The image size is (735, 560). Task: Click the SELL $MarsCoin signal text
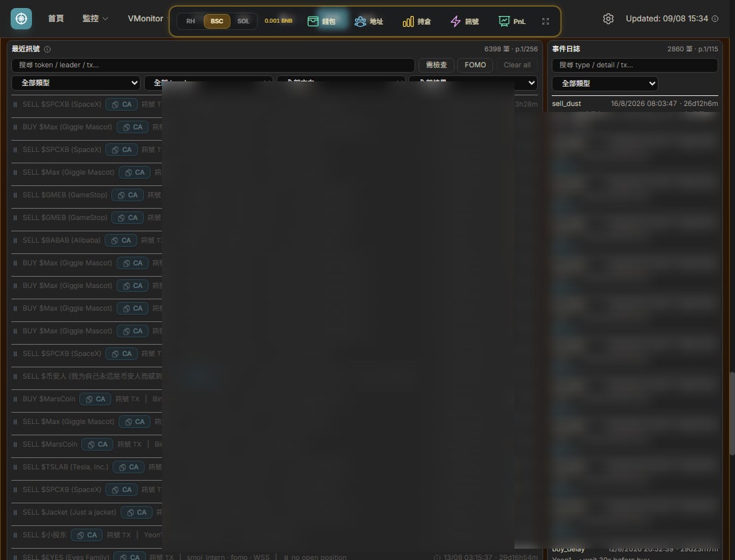coord(50,444)
